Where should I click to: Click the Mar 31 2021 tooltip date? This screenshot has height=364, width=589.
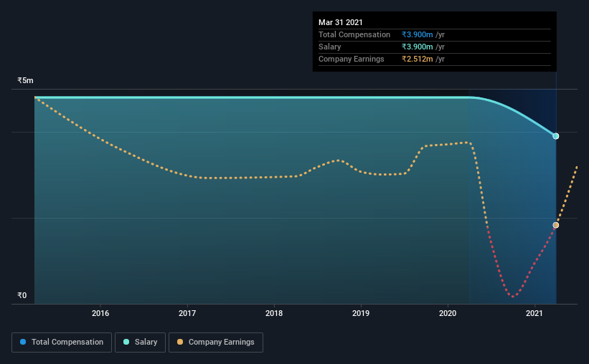pos(340,22)
